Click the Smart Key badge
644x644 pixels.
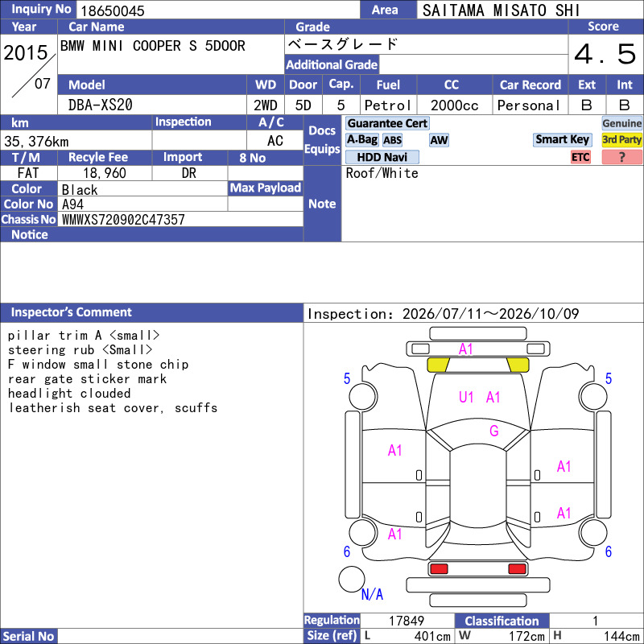562,139
